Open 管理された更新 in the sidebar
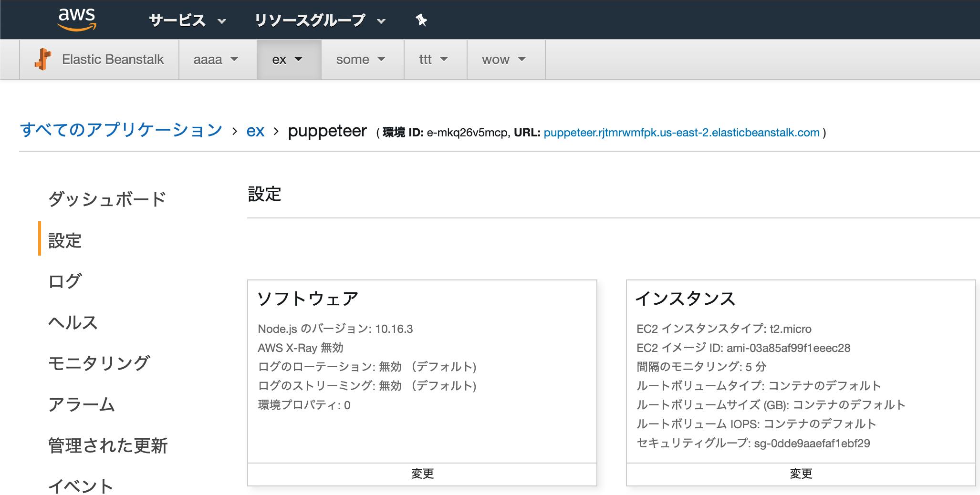The height and width of the screenshot is (495, 980). point(108,445)
